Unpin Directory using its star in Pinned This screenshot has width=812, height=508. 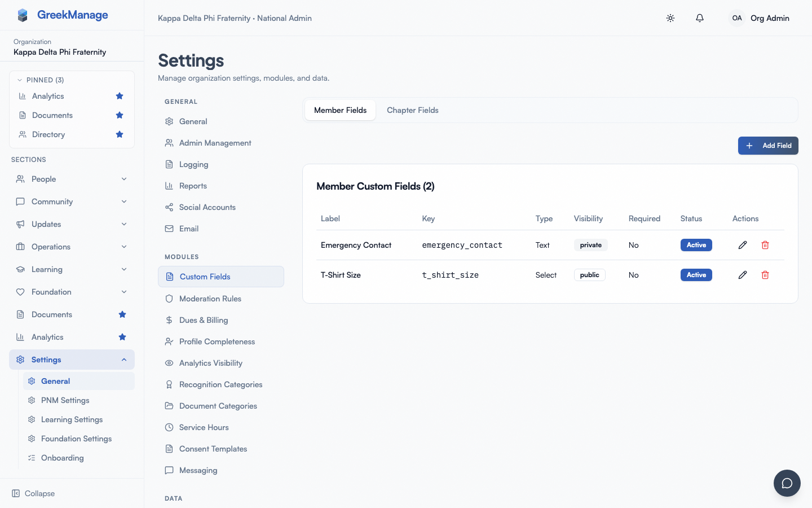pyautogui.click(x=120, y=134)
